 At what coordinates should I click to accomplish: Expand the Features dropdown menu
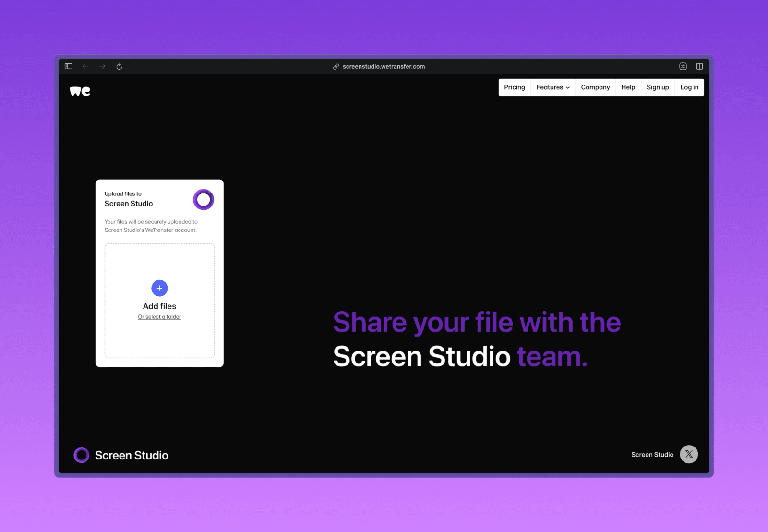pos(553,87)
